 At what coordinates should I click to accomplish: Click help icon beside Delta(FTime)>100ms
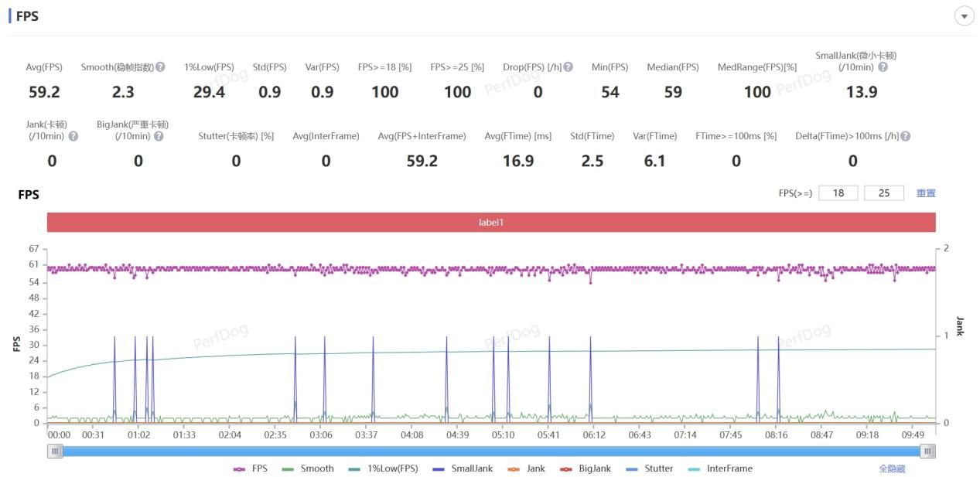pos(905,136)
